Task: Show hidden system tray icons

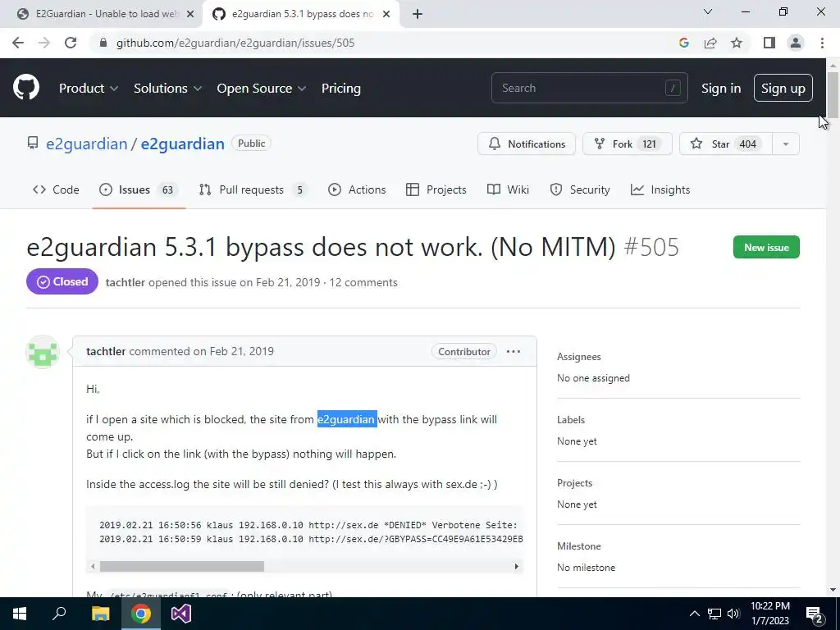Action: click(694, 614)
